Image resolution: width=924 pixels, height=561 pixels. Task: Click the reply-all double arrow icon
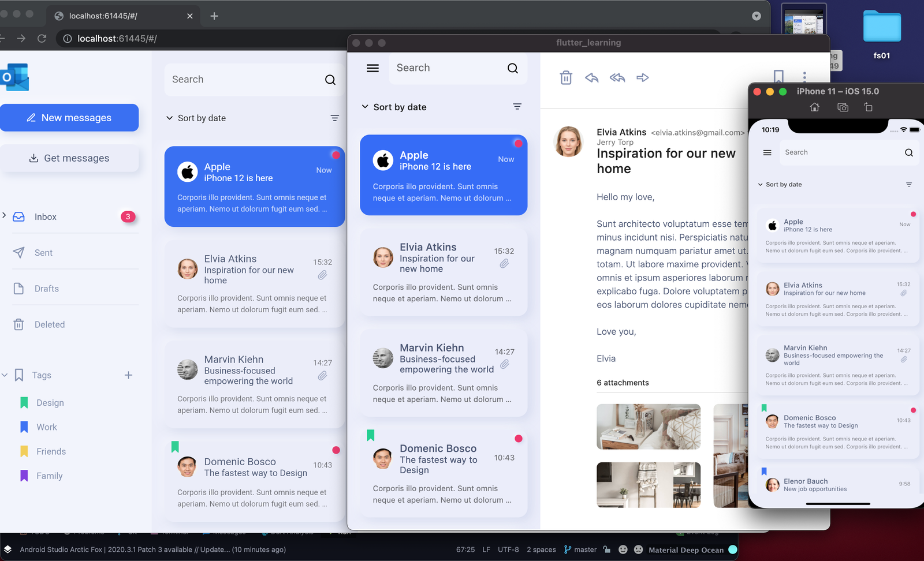pos(617,78)
